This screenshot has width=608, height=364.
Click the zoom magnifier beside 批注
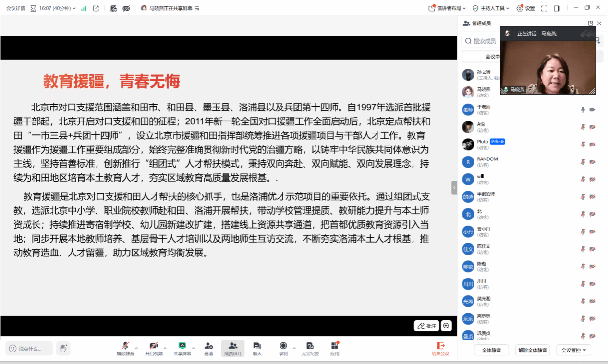pyautogui.click(x=447, y=326)
